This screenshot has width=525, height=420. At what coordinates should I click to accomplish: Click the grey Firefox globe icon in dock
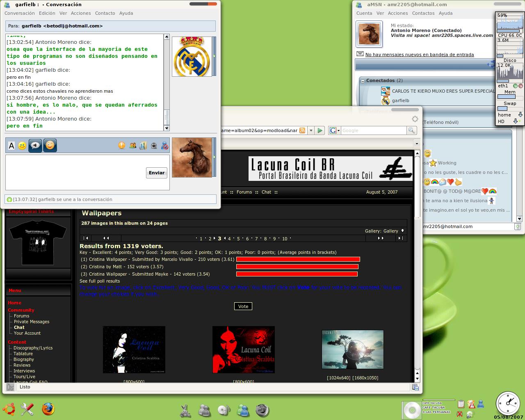tap(262, 410)
